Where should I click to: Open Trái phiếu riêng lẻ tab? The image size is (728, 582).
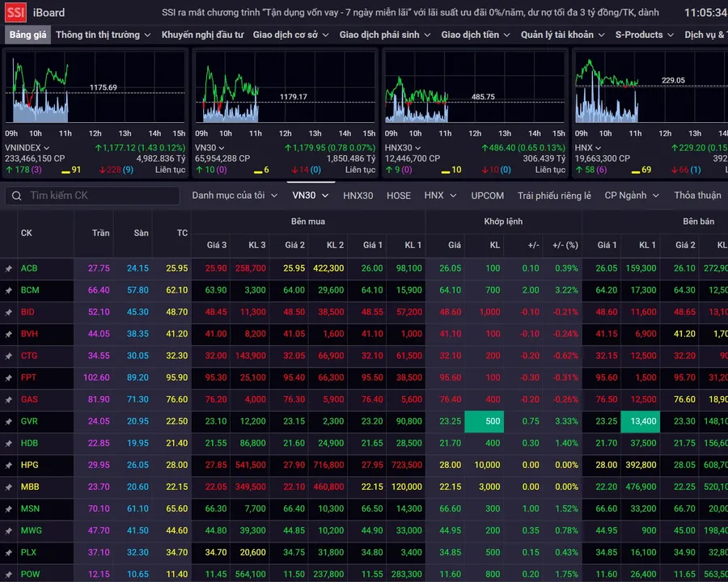tap(554, 196)
